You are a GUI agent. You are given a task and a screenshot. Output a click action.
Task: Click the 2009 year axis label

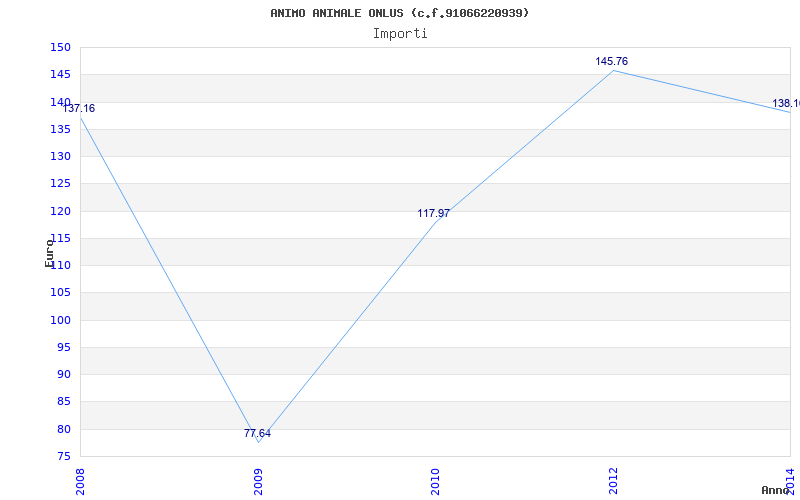tap(258, 482)
